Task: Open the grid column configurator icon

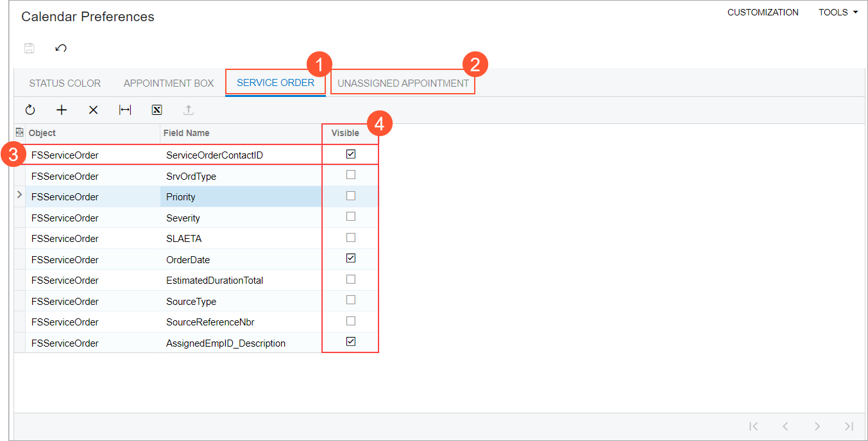Action: click(x=19, y=132)
